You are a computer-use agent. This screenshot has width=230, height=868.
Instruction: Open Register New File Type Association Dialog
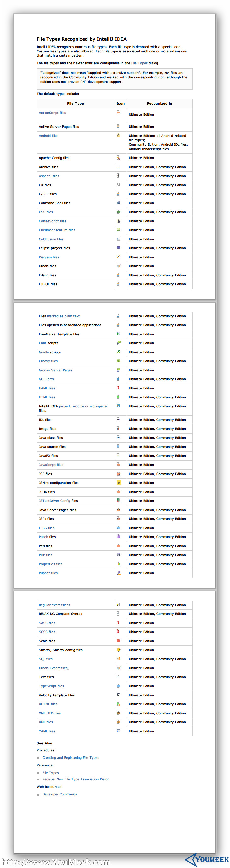pyautogui.click(x=76, y=779)
